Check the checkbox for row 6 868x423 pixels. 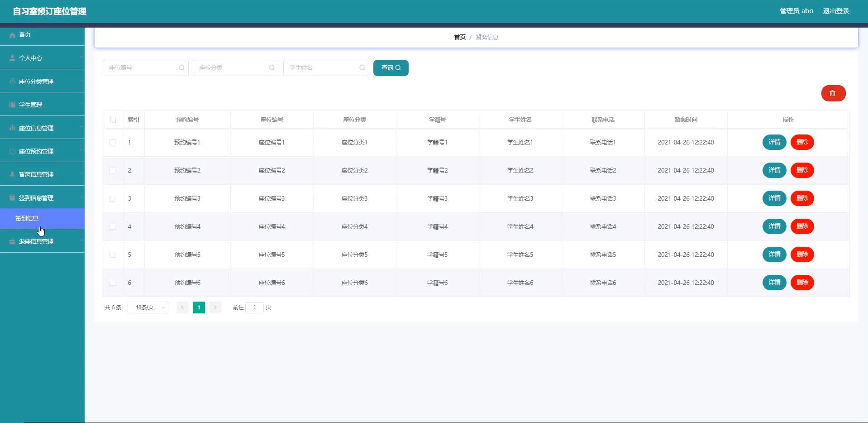point(112,283)
